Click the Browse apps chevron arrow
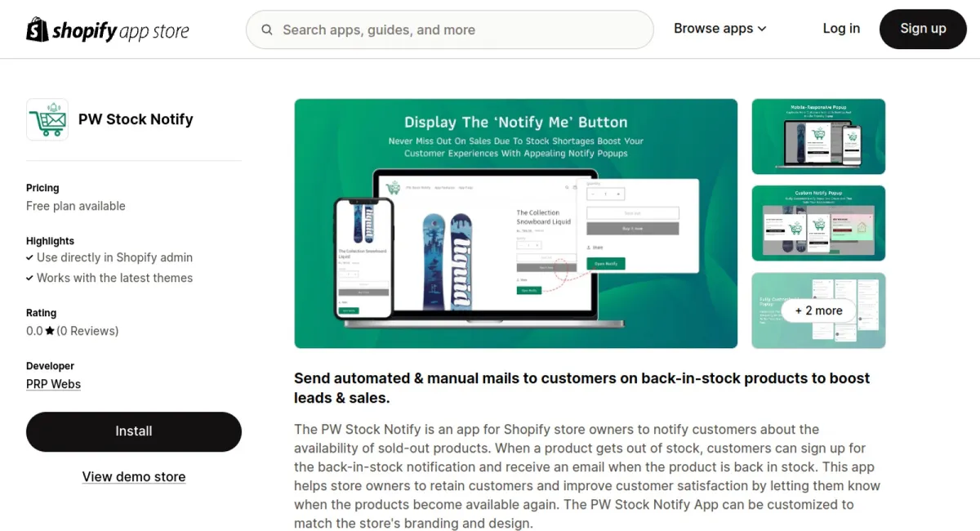Image resolution: width=980 pixels, height=531 pixels. point(762,29)
